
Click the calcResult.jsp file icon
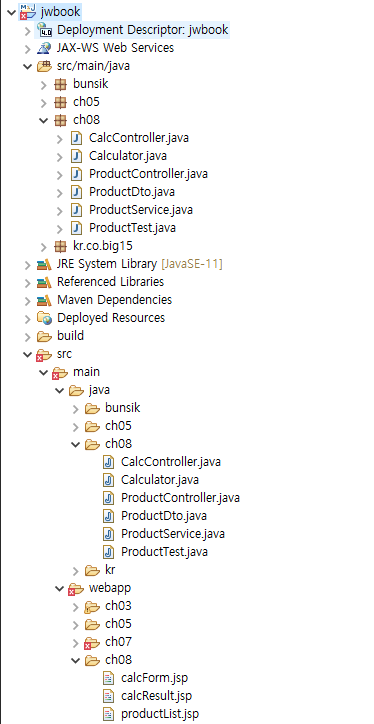pyautogui.click(x=108, y=696)
